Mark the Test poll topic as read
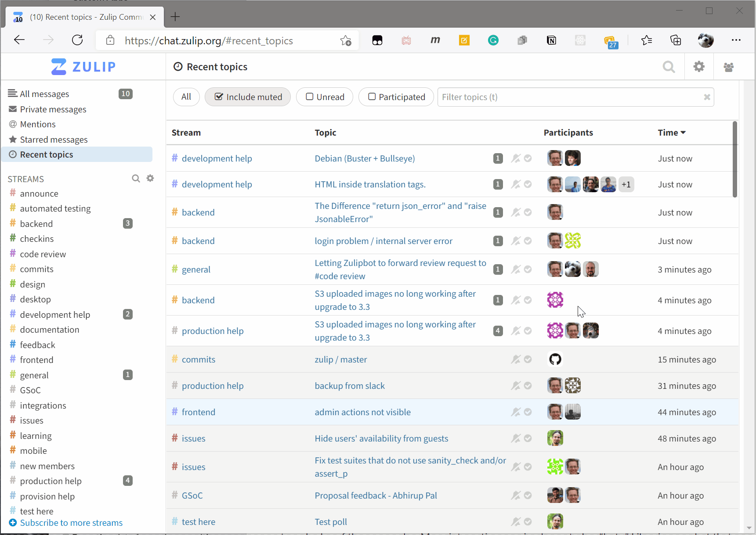756x535 pixels. tap(528, 522)
